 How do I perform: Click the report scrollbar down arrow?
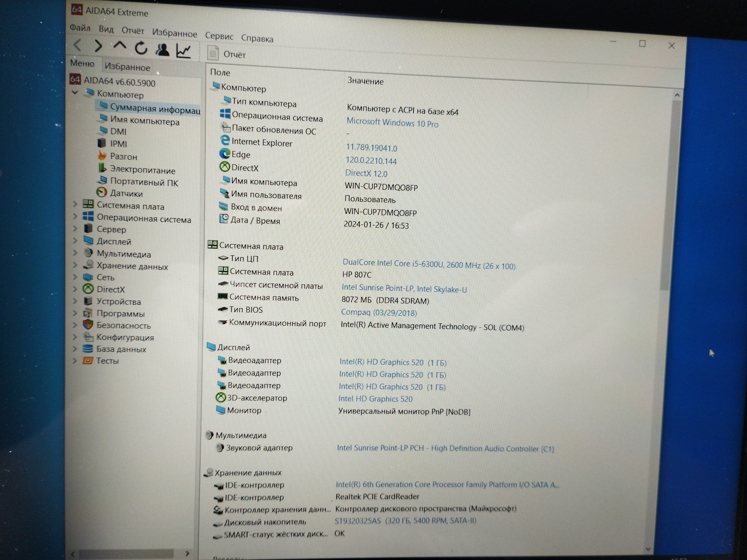pos(648,549)
